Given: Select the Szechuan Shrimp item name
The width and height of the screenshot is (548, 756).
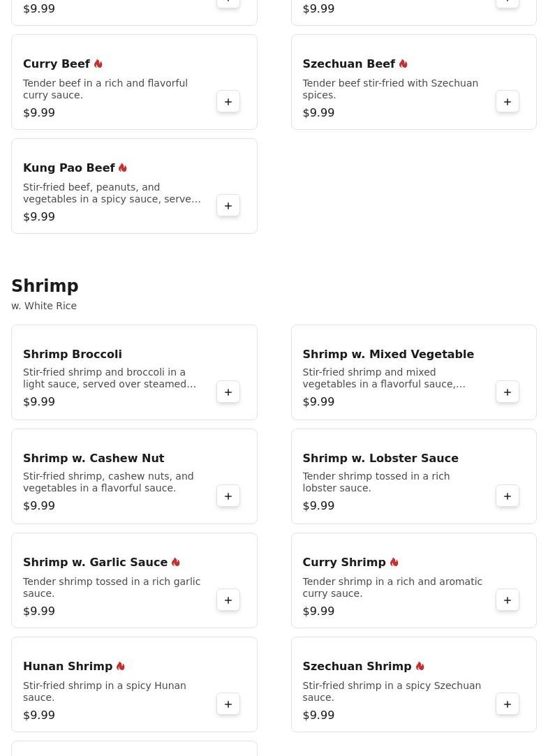Looking at the screenshot, I should tap(357, 667).
